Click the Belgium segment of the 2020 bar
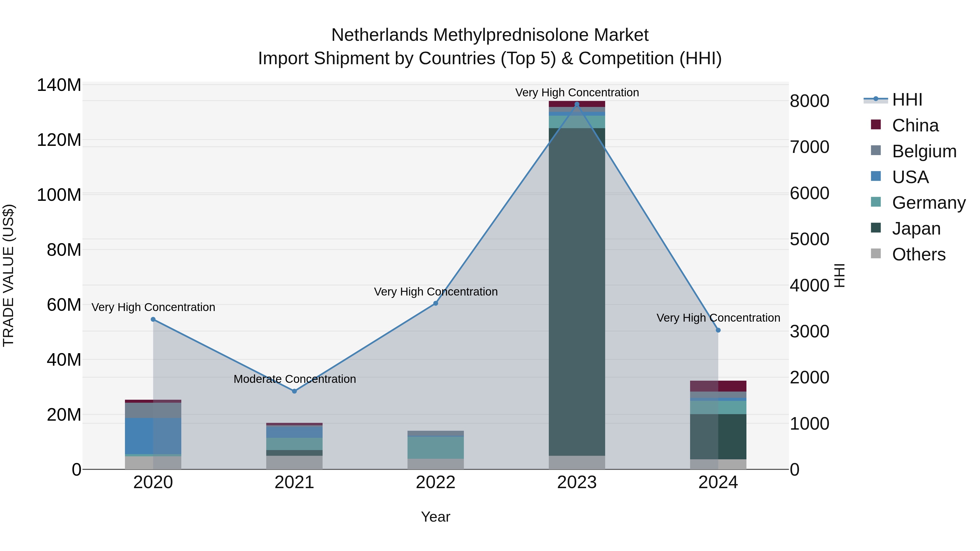Viewport: 980px width, 551px height. tap(153, 410)
